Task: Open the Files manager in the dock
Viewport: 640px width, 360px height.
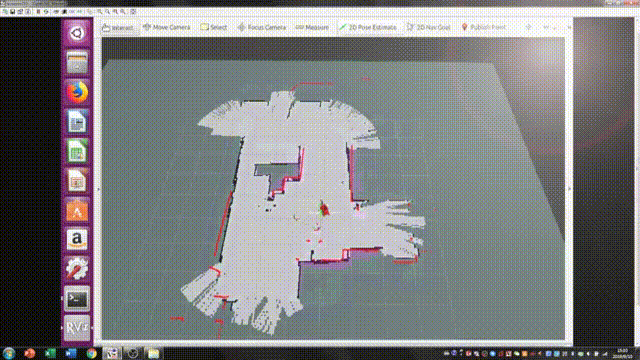Action: [x=77, y=62]
